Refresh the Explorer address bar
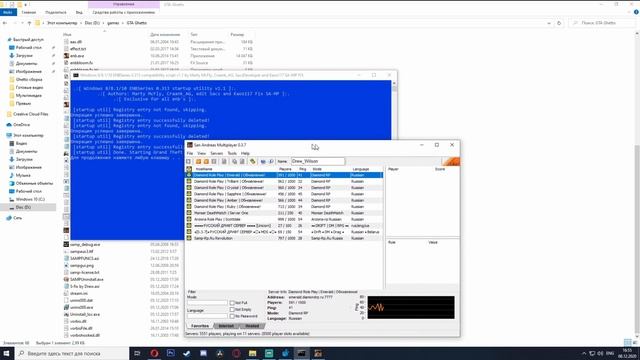This screenshot has height=360, width=640. pyautogui.click(x=559, y=23)
